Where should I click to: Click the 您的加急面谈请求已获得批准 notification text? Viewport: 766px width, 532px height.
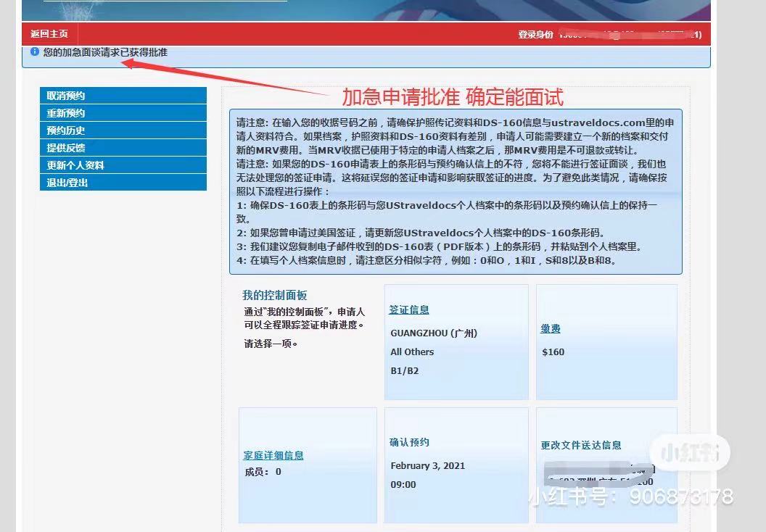pyautogui.click(x=105, y=53)
